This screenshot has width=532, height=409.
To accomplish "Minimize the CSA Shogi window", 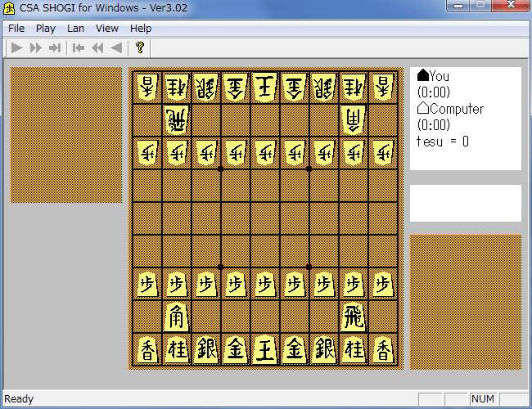I will pyautogui.click(x=458, y=6).
